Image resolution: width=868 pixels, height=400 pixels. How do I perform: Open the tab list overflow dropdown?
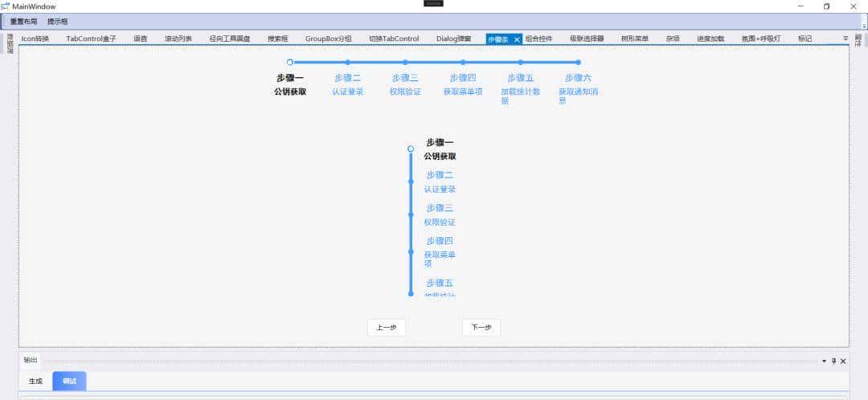(845, 39)
